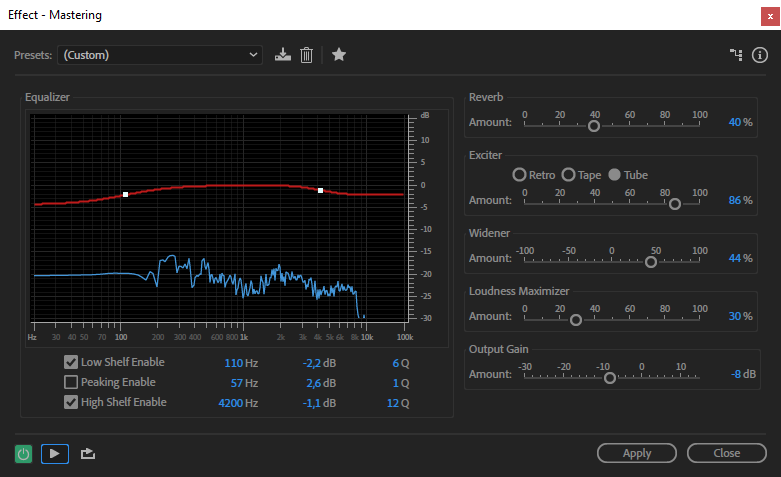
Task: Click the Loudness Maximizer slider handle
Action: click(x=576, y=320)
